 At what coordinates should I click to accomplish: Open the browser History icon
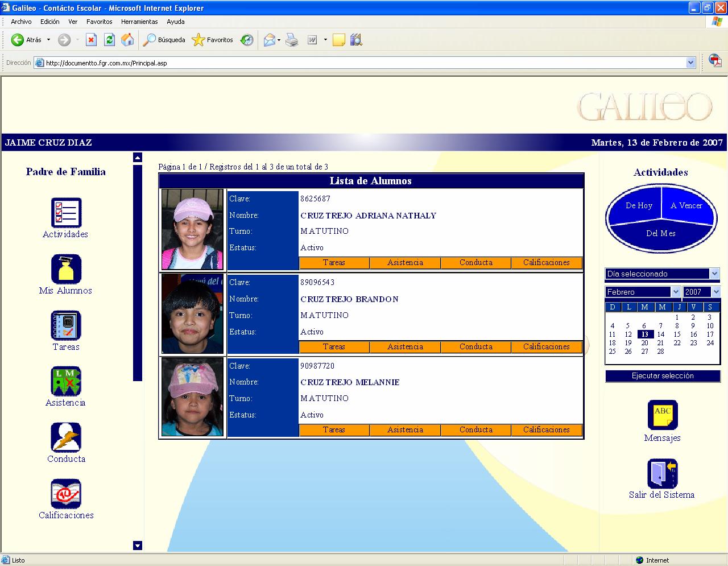pyautogui.click(x=247, y=40)
